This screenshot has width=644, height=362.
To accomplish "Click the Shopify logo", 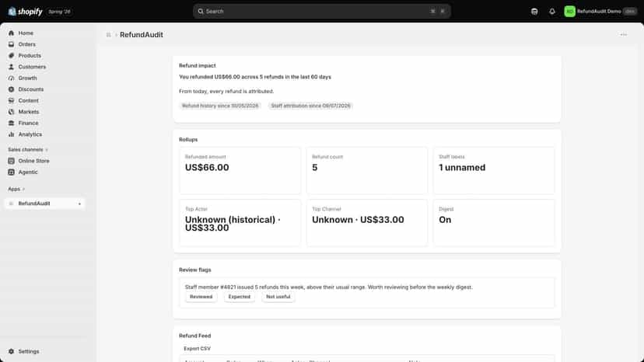I will pos(25,12).
